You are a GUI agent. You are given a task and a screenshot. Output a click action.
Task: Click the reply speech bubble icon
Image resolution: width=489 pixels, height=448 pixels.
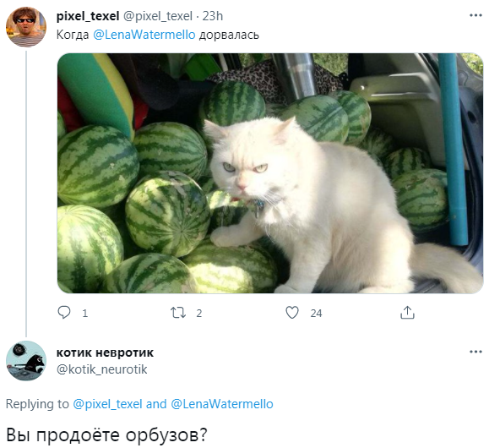click(x=64, y=312)
